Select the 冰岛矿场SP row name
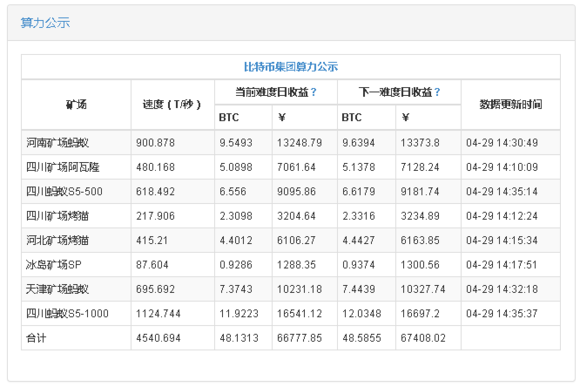 [x=54, y=265]
